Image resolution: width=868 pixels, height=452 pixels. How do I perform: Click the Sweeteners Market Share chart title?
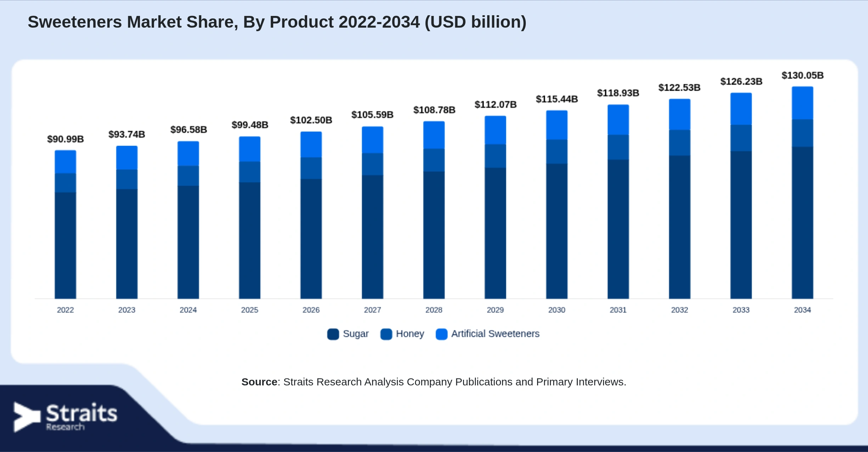pos(277,22)
